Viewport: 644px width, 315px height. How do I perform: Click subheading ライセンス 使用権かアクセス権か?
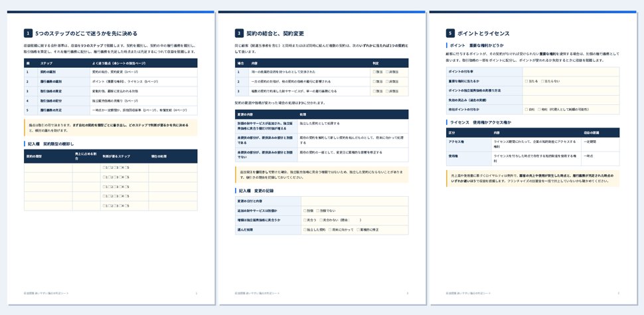coord(481,122)
